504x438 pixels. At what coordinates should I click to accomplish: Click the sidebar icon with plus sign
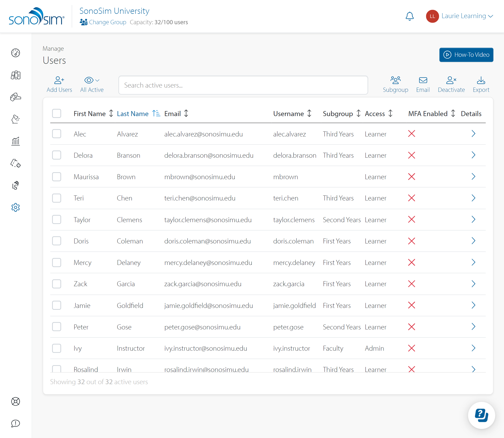pos(15,163)
